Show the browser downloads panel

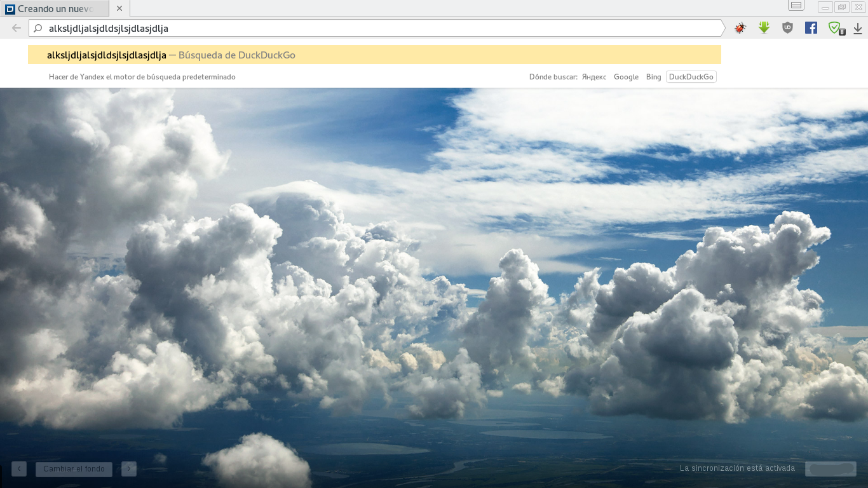coord(858,28)
